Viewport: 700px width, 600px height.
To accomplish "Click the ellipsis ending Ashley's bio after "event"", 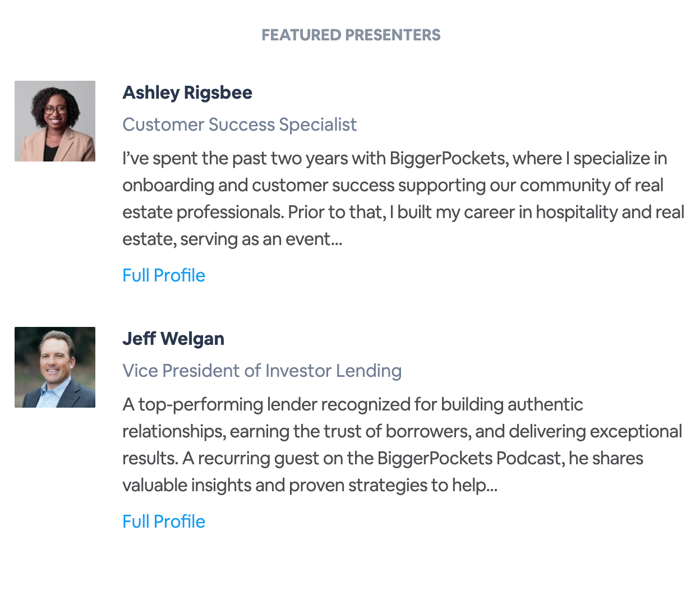I will click(336, 241).
